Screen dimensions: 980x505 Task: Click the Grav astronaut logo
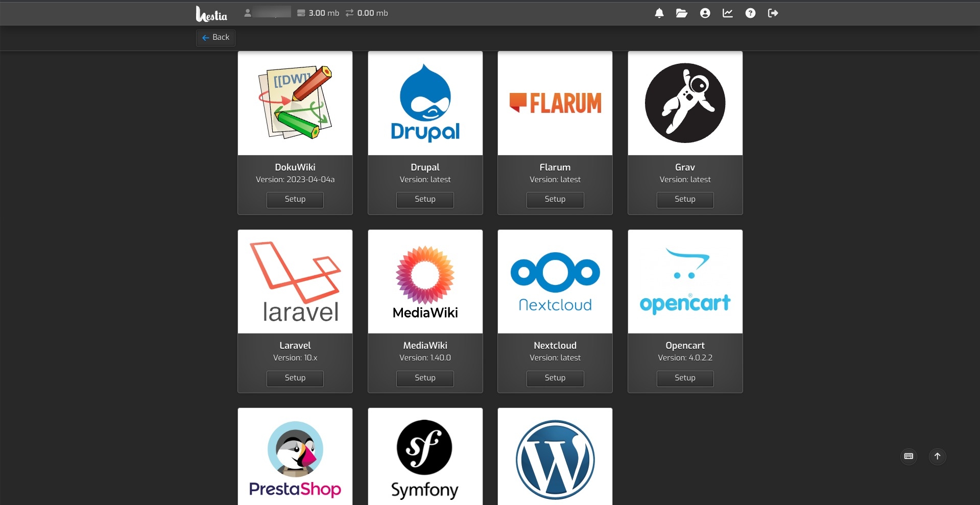(685, 103)
